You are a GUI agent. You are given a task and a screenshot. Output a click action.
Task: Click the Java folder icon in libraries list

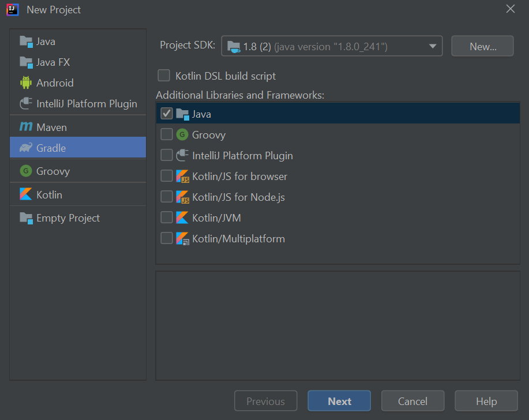click(182, 114)
